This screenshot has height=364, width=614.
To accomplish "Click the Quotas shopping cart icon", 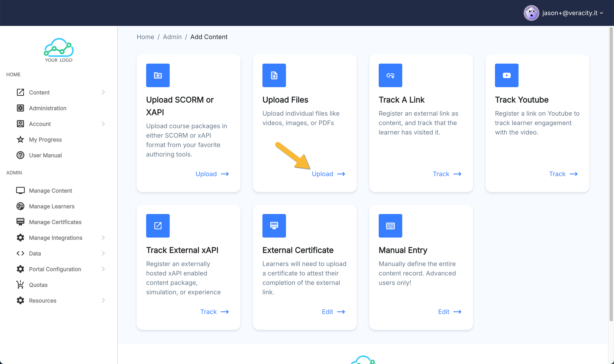I will 20,285.
